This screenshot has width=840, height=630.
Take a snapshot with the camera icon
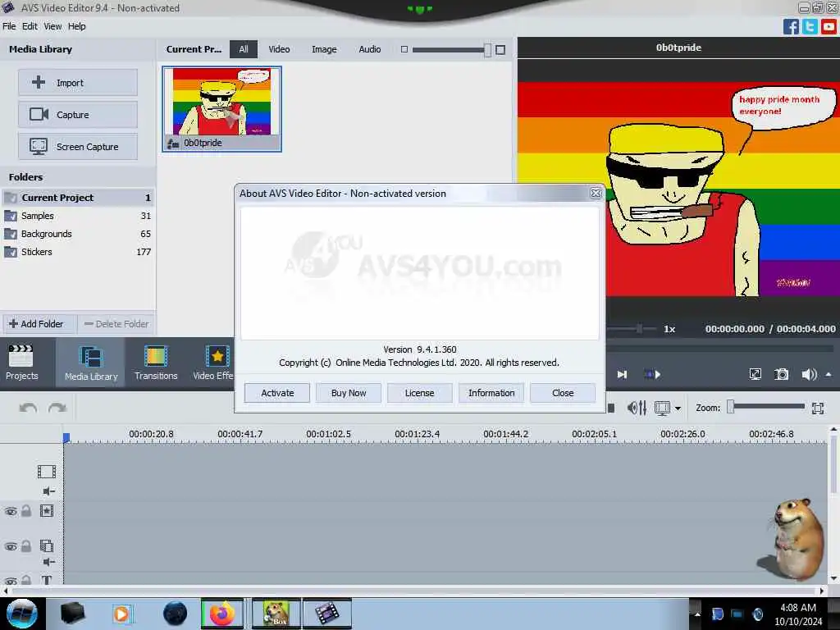782,374
